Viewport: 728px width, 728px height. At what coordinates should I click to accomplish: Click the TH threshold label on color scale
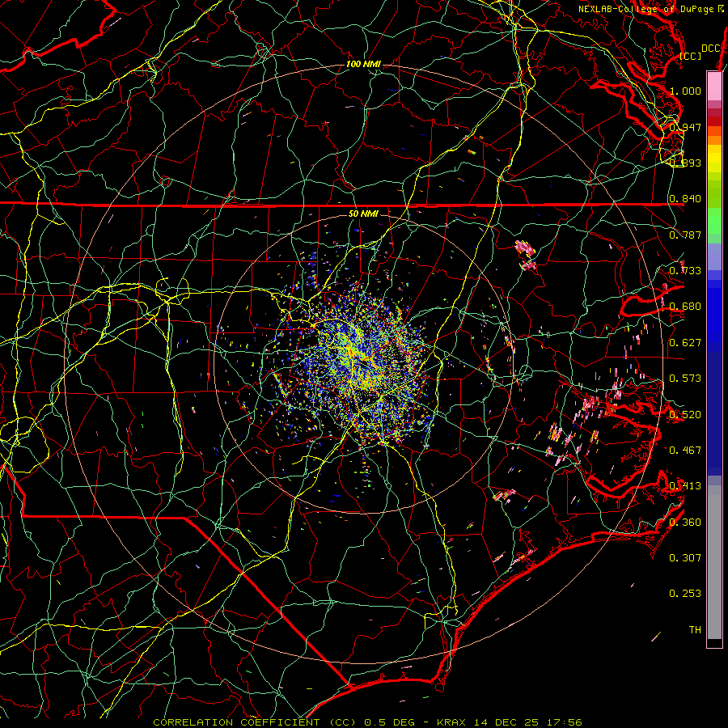coord(695,630)
